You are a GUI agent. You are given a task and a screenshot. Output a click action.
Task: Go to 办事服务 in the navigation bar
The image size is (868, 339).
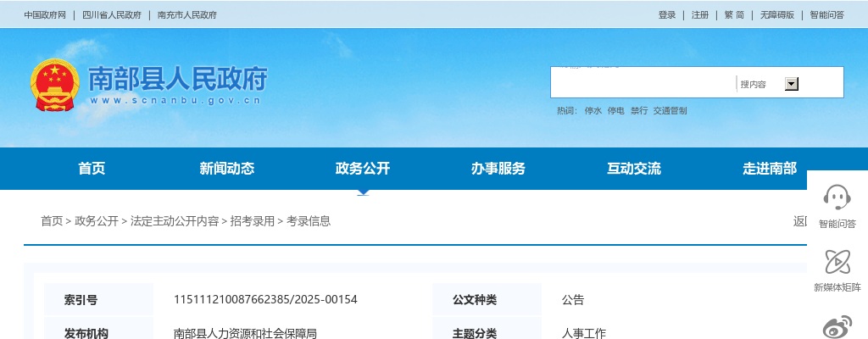(498, 169)
